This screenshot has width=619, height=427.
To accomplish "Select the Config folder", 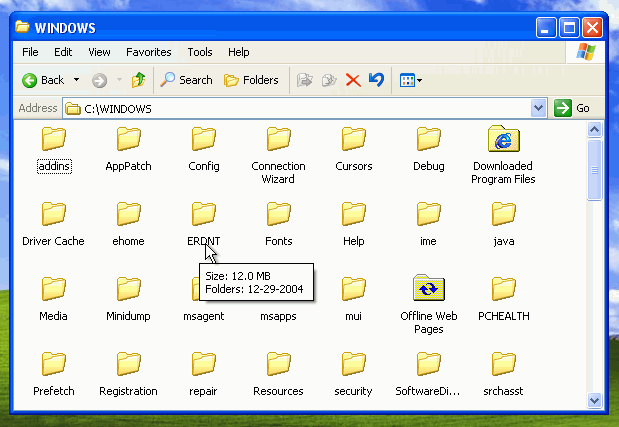I will coord(204,150).
